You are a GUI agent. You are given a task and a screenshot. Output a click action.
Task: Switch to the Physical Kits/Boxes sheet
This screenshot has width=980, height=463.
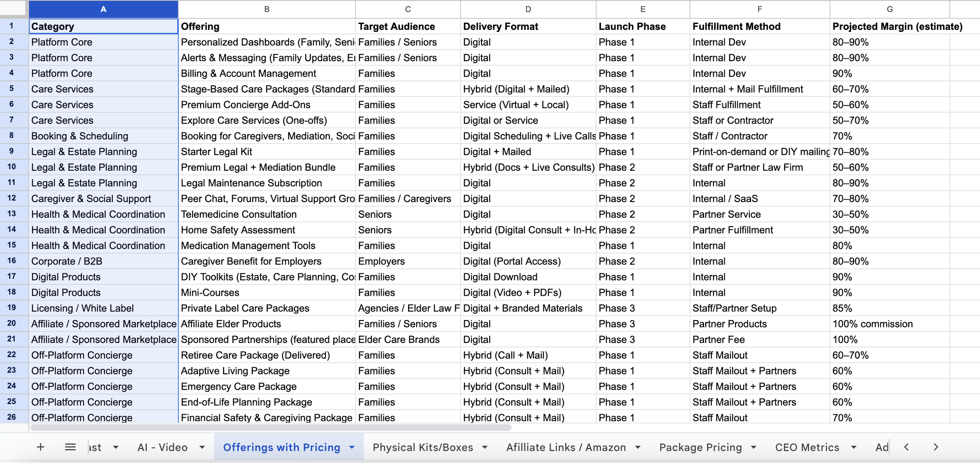423,447
